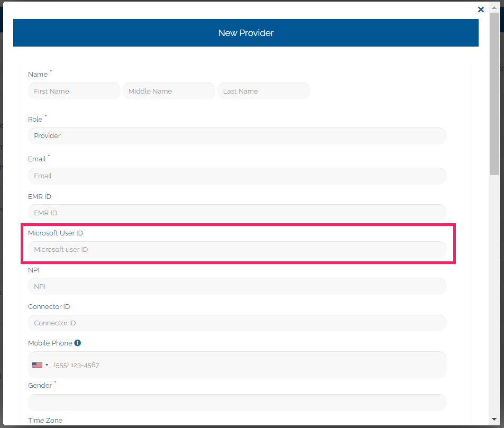Click the Email input field
The height and width of the screenshot is (428, 504).
[x=237, y=176]
